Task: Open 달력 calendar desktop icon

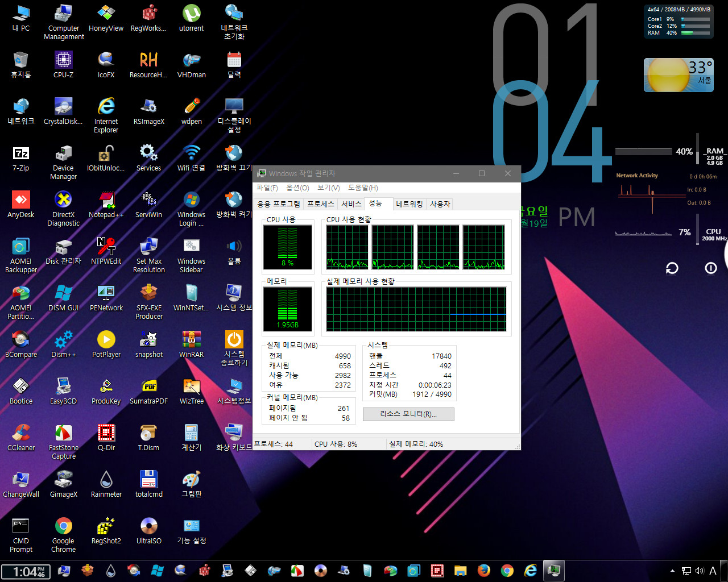Action: [234, 64]
